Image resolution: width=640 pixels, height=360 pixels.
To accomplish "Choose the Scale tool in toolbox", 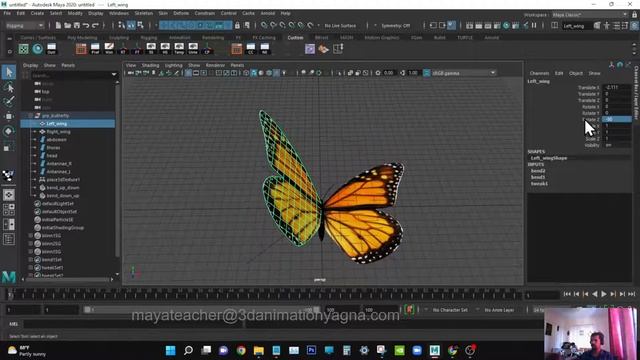I will point(9,147).
